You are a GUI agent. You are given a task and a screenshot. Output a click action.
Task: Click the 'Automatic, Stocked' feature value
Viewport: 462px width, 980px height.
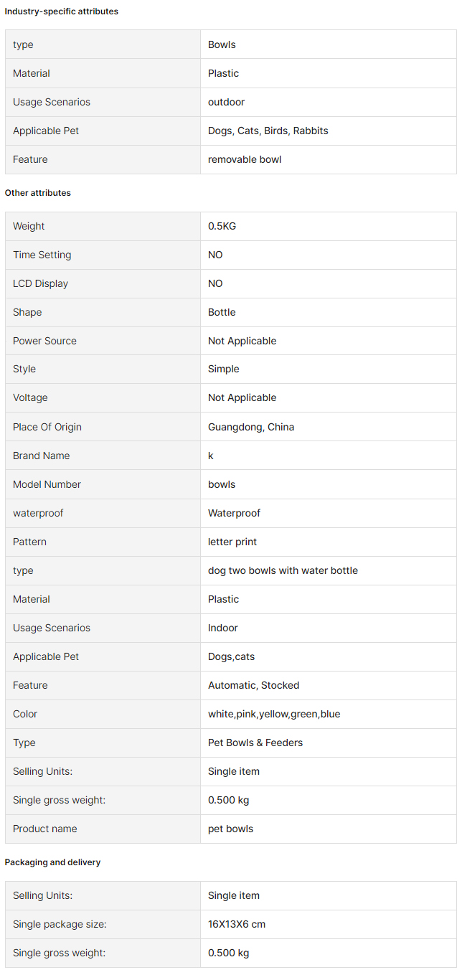coord(253,685)
